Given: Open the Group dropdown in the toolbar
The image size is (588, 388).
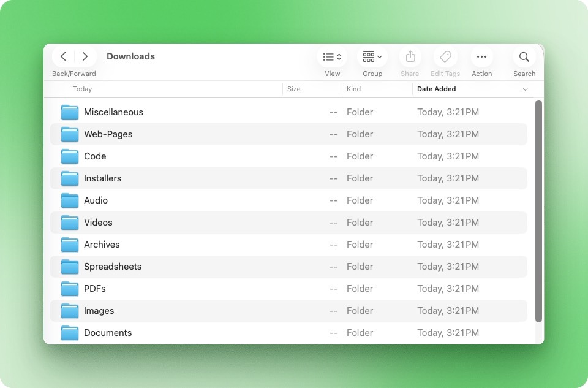Looking at the screenshot, I should pos(372,56).
